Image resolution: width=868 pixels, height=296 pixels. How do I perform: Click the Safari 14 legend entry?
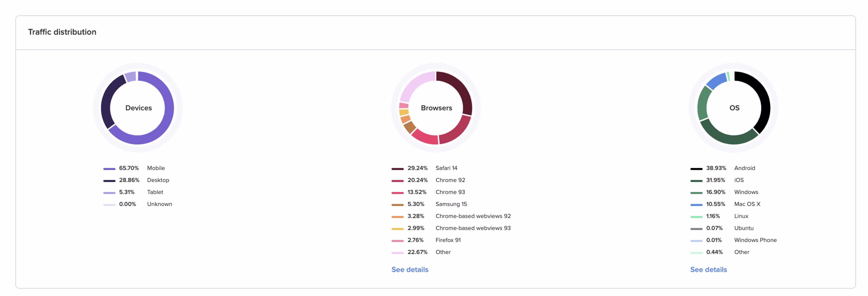pos(446,168)
